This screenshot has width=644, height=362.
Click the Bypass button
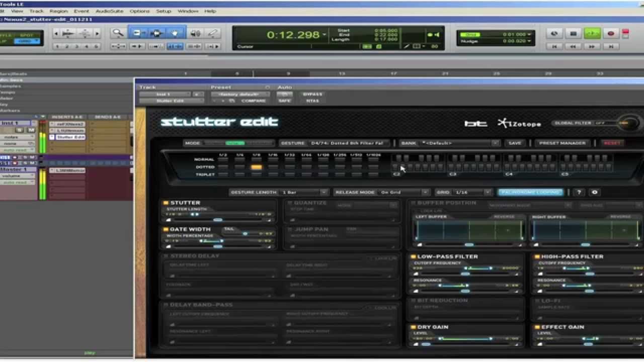point(312,94)
